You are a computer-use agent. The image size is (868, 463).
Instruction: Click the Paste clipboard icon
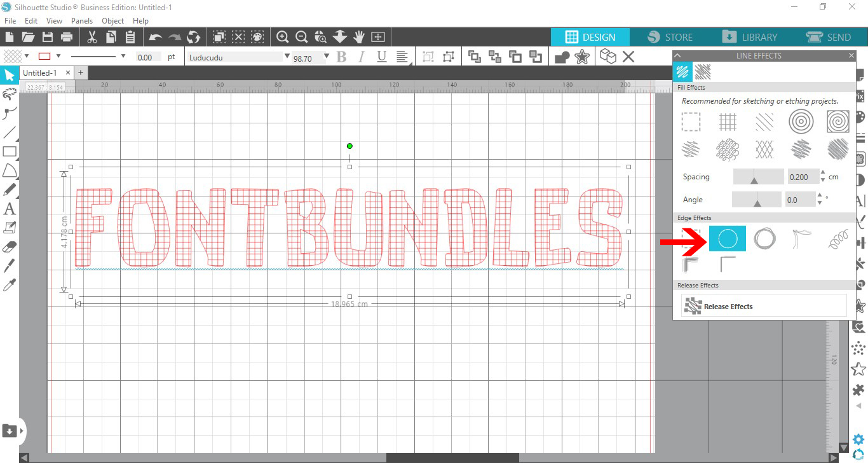130,37
